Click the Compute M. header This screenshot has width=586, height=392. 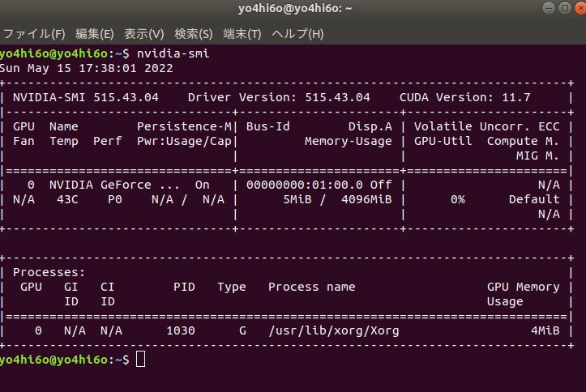tap(524, 142)
